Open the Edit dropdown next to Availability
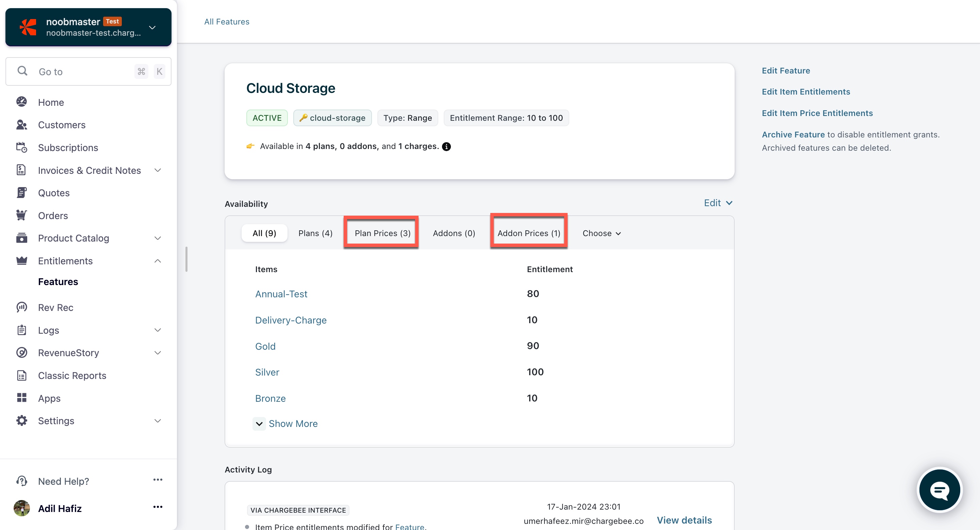Viewport: 980px width, 530px height. pos(718,203)
